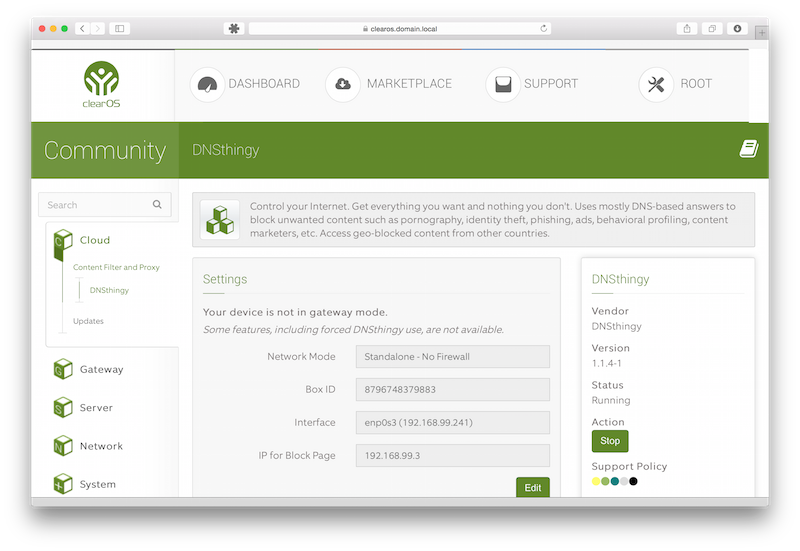Click the browser address bar
The height and width of the screenshot is (551, 800).
coord(399,29)
